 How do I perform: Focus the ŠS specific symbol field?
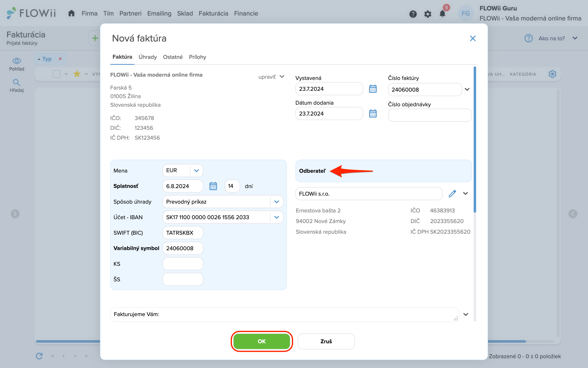click(183, 279)
